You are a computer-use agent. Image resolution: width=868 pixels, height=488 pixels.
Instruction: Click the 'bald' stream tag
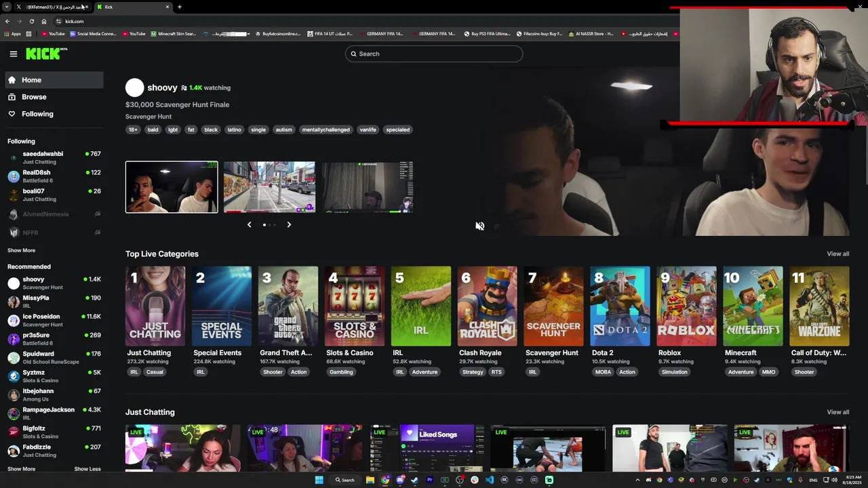pos(153,129)
